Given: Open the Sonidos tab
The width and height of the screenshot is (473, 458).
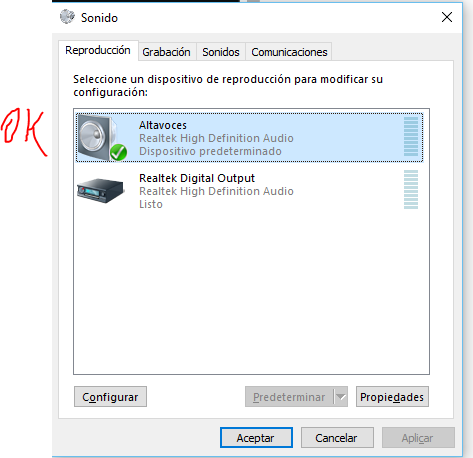Looking at the screenshot, I should click(221, 52).
